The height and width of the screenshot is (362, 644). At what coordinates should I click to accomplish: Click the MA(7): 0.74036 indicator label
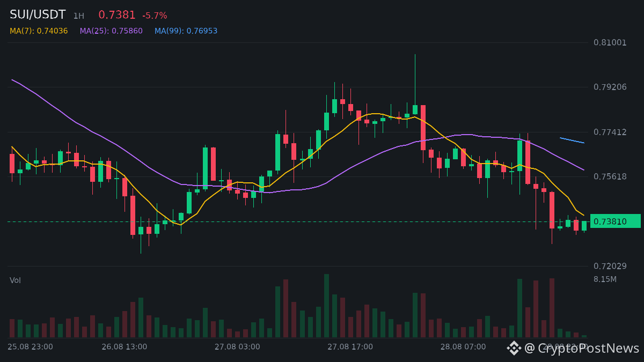coord(39,31)
